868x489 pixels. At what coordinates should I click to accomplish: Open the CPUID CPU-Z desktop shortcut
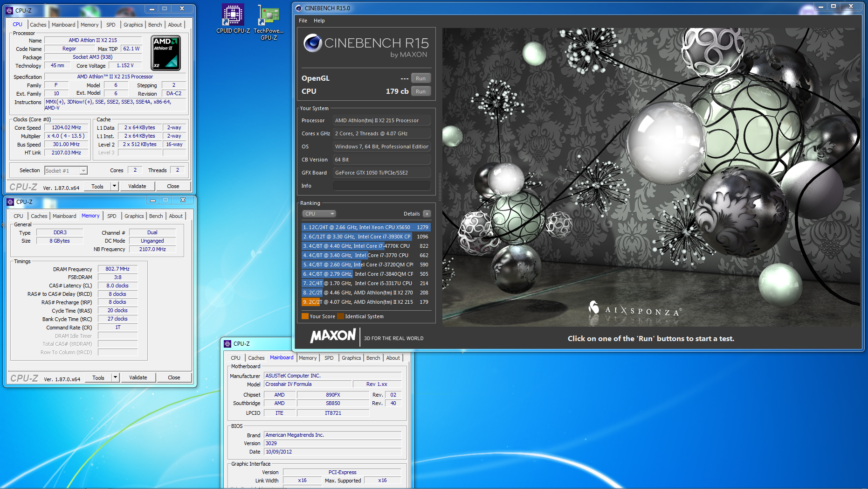(233, 19)
